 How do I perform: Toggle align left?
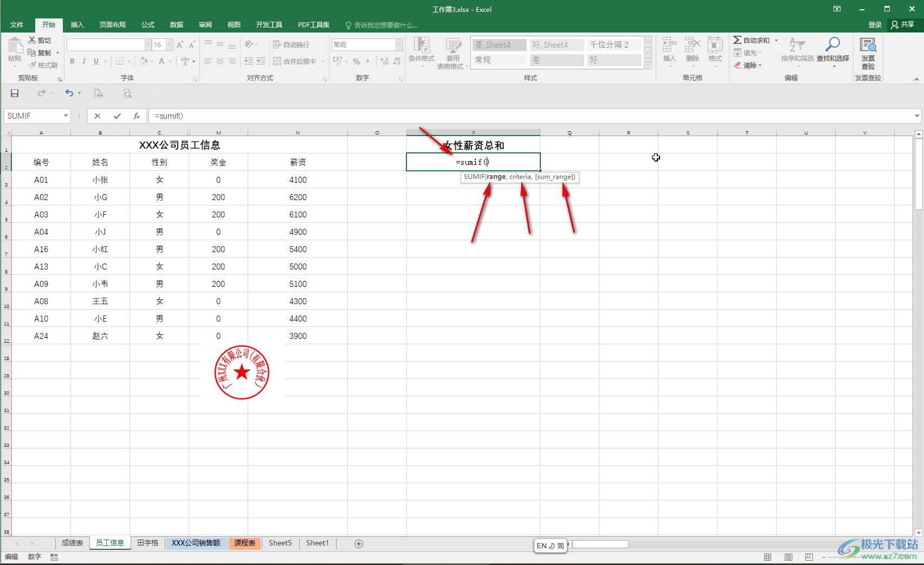coord(208,61)
